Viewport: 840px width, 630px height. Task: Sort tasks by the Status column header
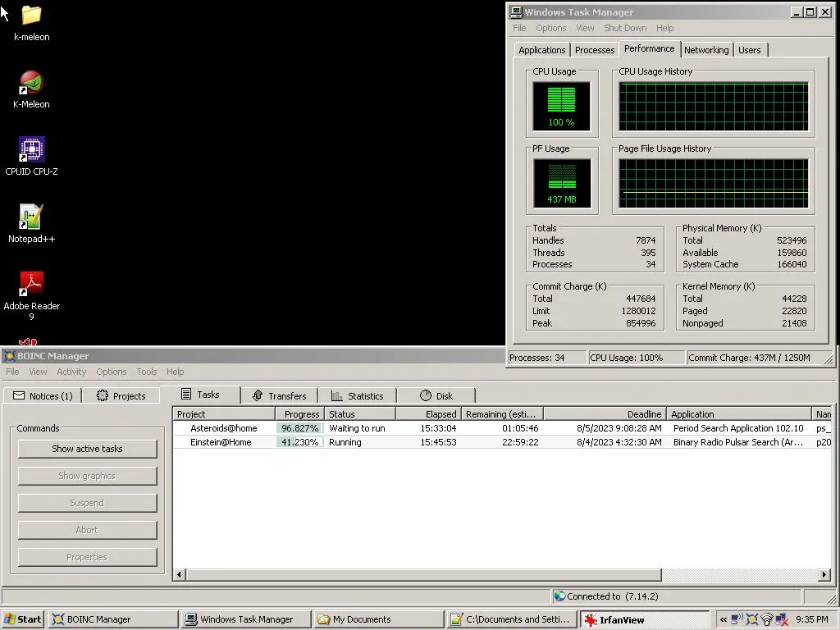(x=360, y=413)
